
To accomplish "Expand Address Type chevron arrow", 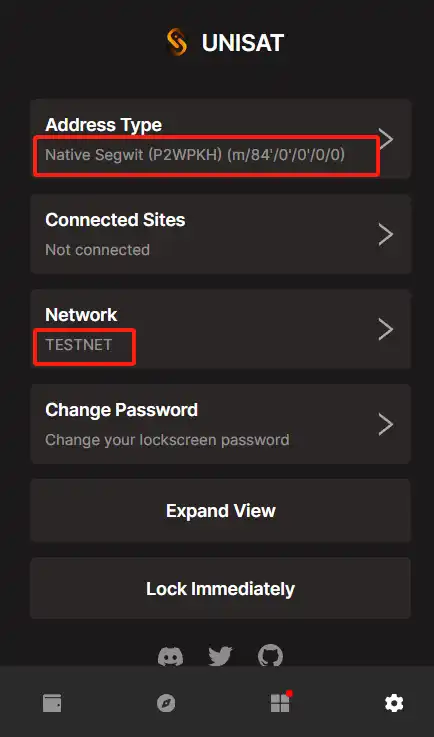I will click(386, 139).
